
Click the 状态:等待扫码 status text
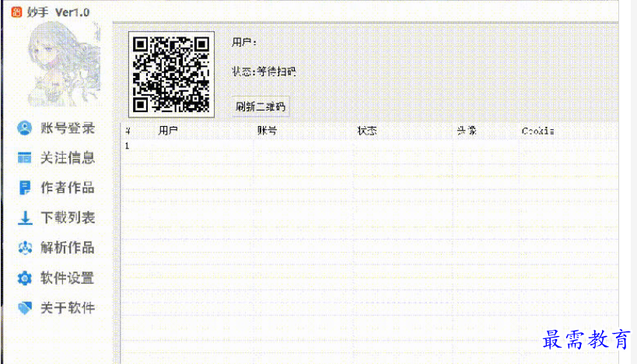[x=264, y=72]
